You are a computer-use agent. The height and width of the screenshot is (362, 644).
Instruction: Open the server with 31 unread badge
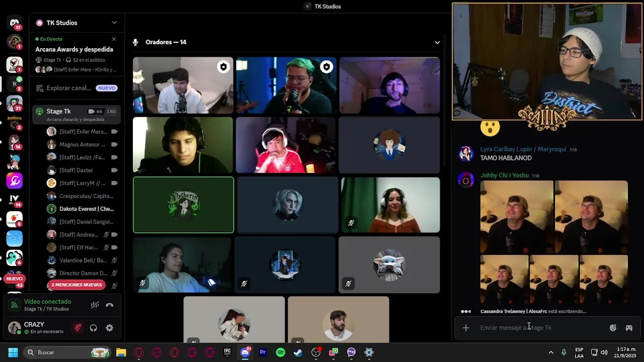(x=14, y=103)
